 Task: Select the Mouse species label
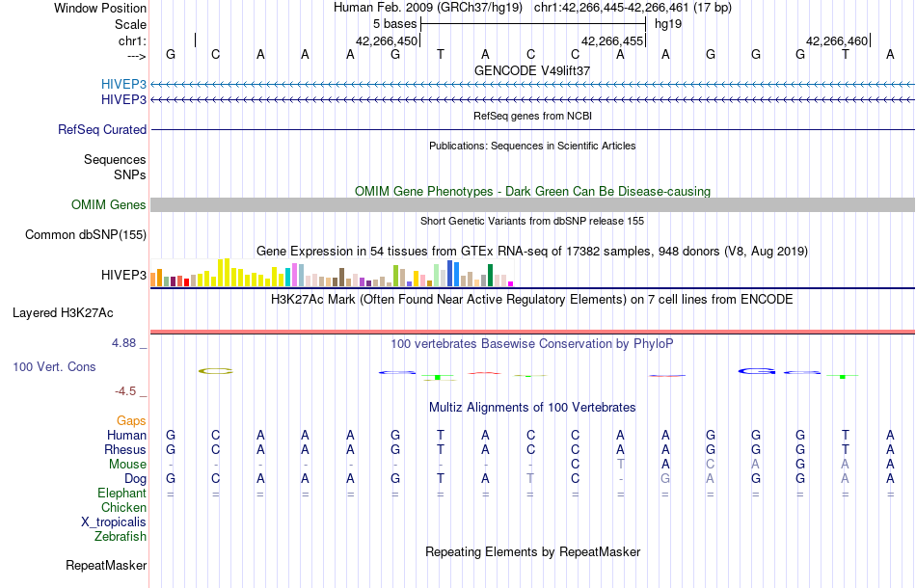point(127,465)
